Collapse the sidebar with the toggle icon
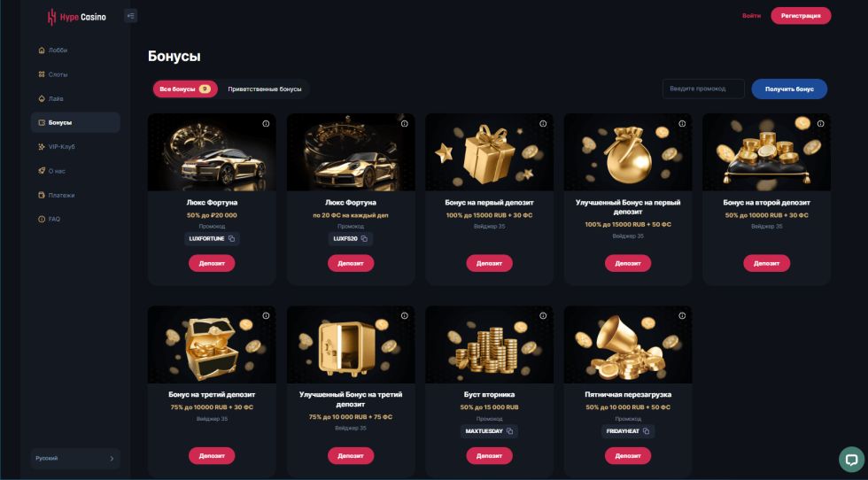The width and height of the screenshot is (868, 480). pos(131,16)
